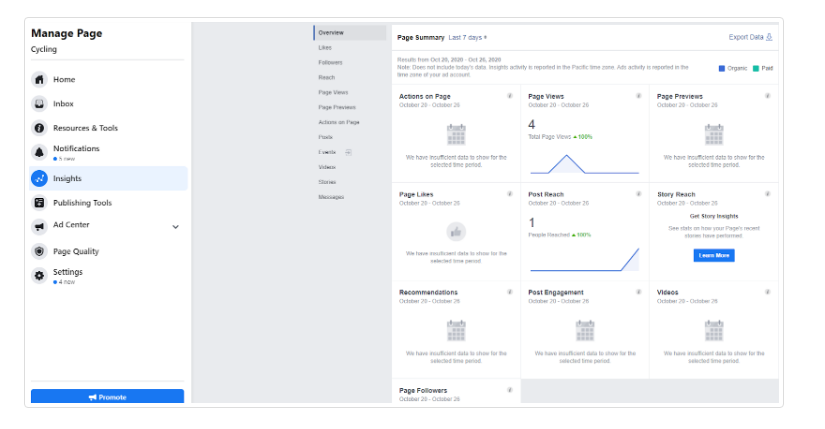
Task: Go to Page Previews section in menu
Action: 337,107
